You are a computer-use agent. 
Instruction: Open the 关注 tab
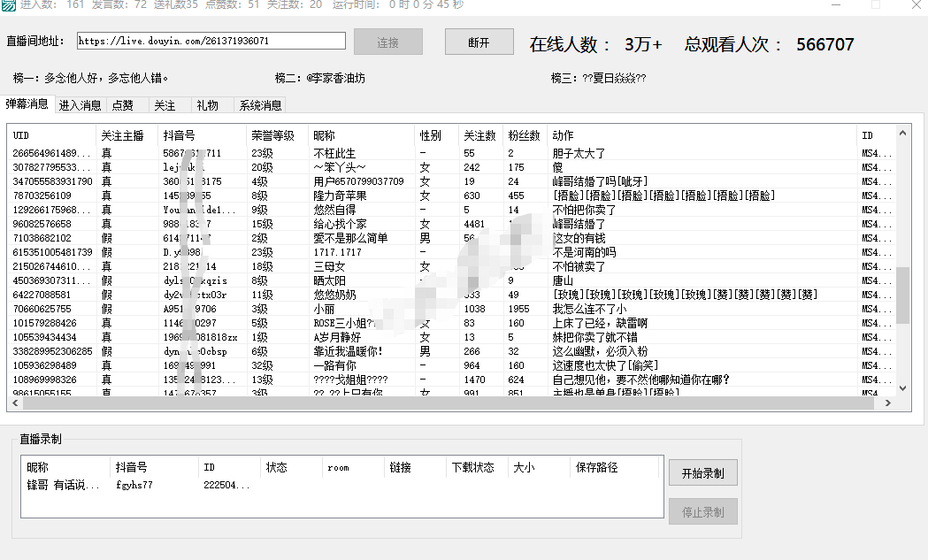pyautogui.click(x=165, y=105)
